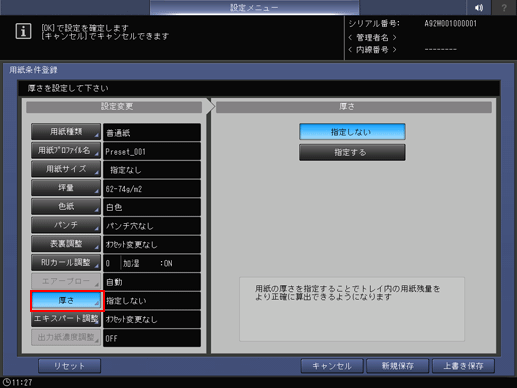The width and height of the screenshot is (517, 388).
Task: Click the 設定変更 panel header
Action: [114, 107]
